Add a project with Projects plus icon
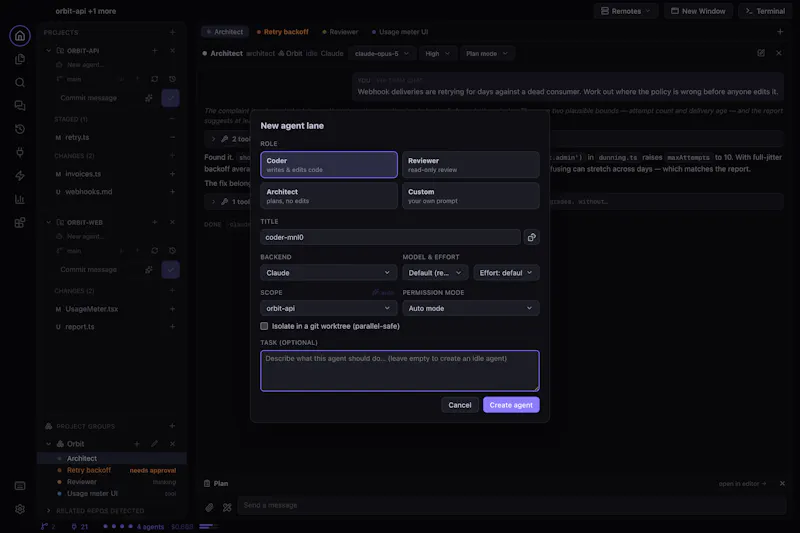 click(172, 32)
